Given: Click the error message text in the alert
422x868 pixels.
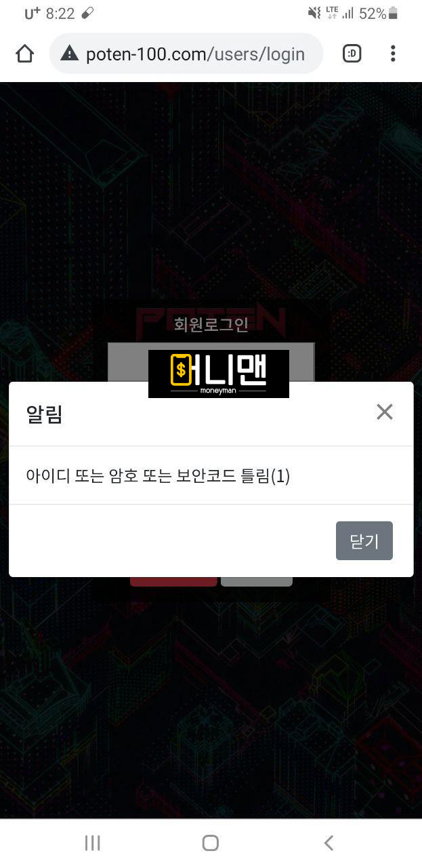Looking at the screenshot, I should 158,476.
